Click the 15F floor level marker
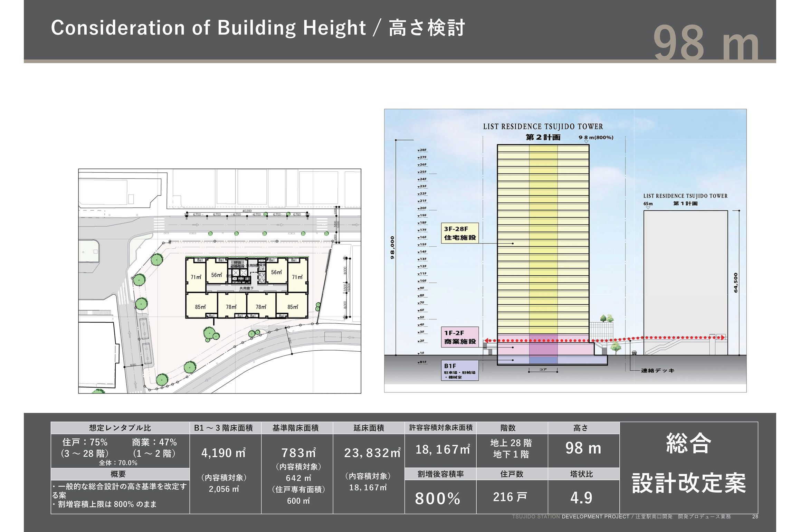The width and height of the screenshot is (800, 532). pyautogui.click(x=422, y=245)
